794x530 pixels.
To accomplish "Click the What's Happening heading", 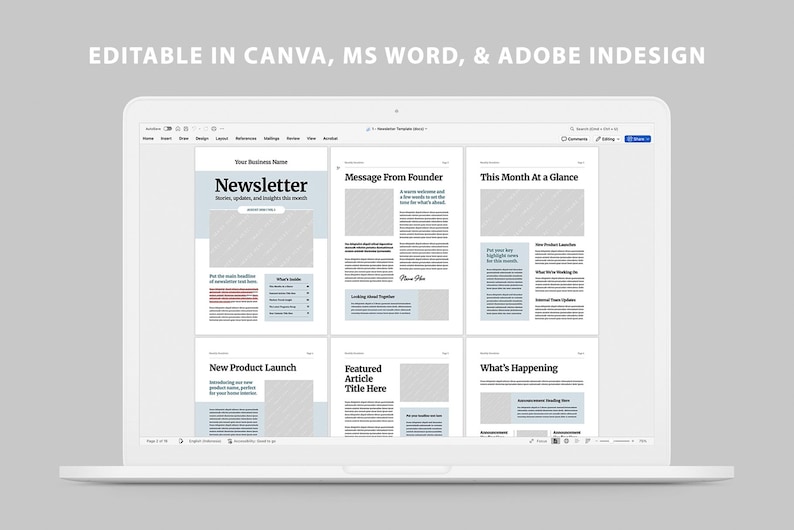I will click(519, 368).
